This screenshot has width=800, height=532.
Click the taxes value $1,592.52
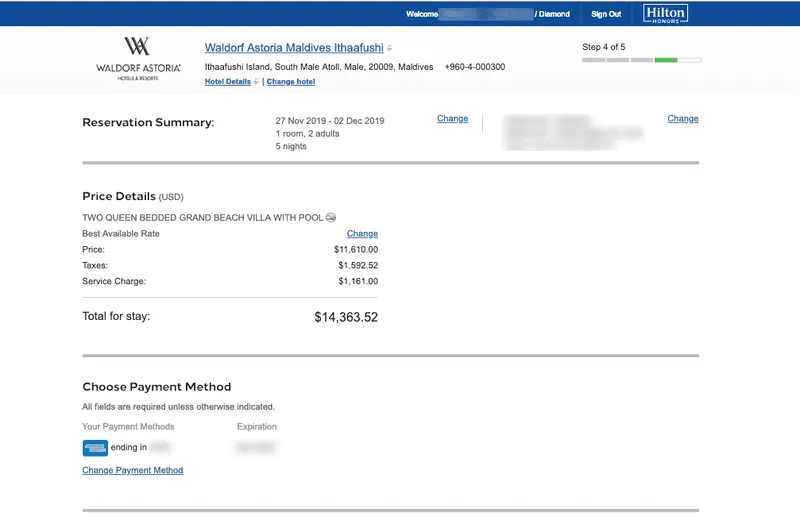(358, 265)
